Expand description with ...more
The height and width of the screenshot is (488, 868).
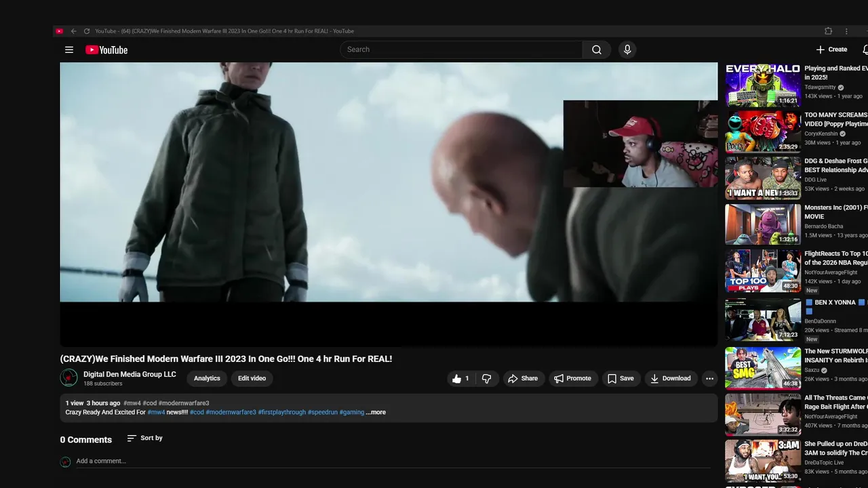coord(376,412)
